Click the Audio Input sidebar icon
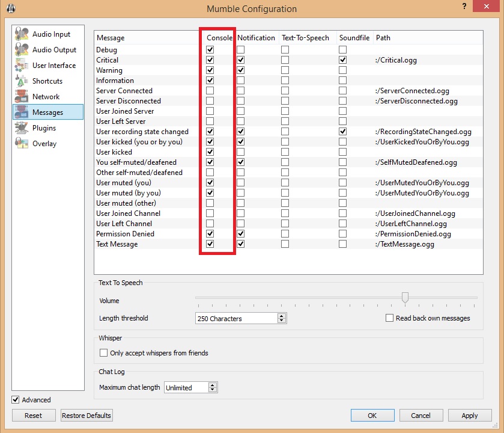This screenshot has width=504, height=433. pyautogui.click(x=22, y=34)
